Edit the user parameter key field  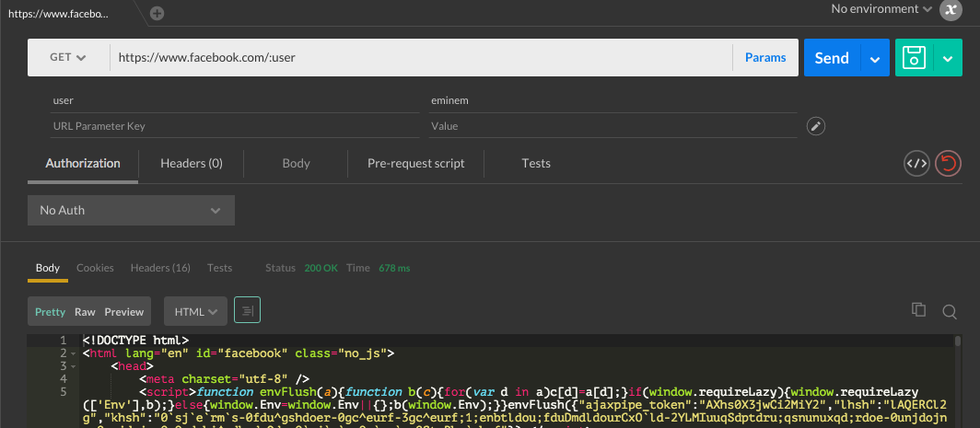tap(235, 100)
